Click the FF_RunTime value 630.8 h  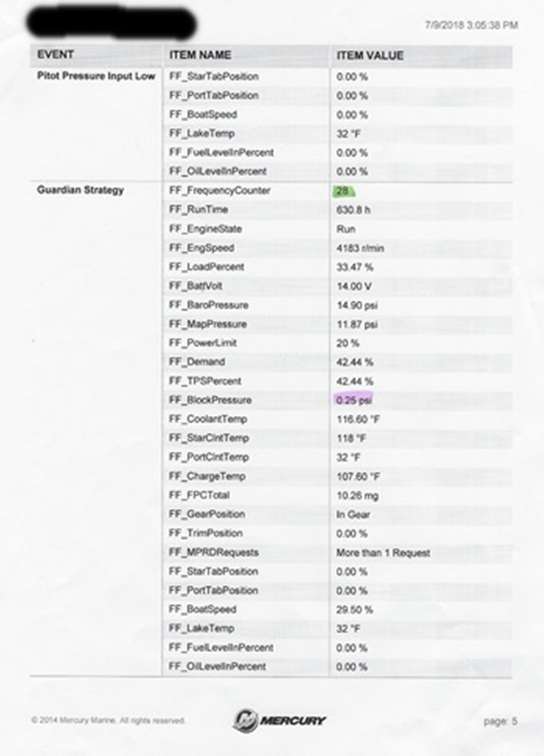[354, 210]
